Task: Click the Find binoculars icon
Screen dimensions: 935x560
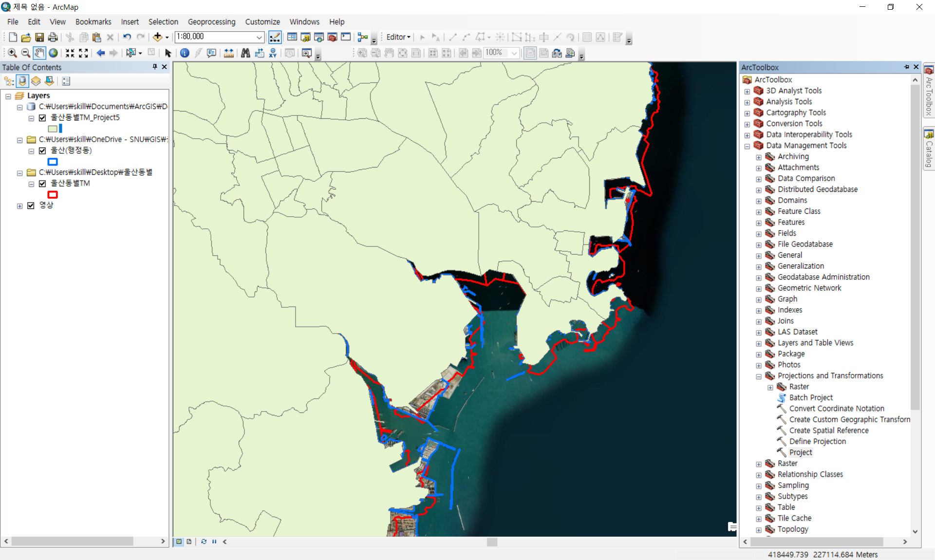Action: point(245,53)
